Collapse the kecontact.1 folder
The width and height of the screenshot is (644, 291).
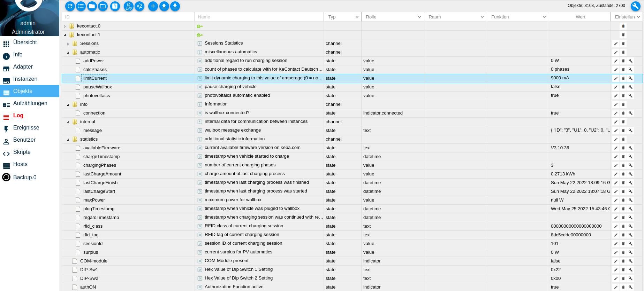coord(65,35)
